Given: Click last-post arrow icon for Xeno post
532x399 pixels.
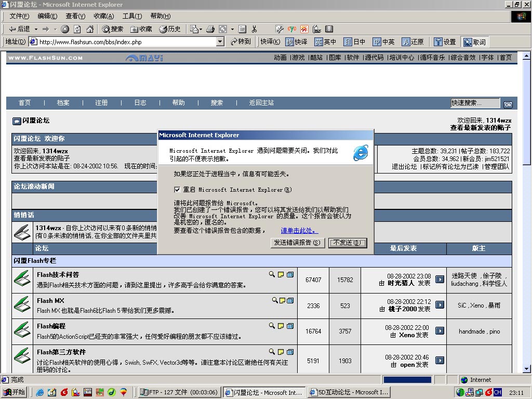Looking at the screenshot, I should (x=440, y=330).
